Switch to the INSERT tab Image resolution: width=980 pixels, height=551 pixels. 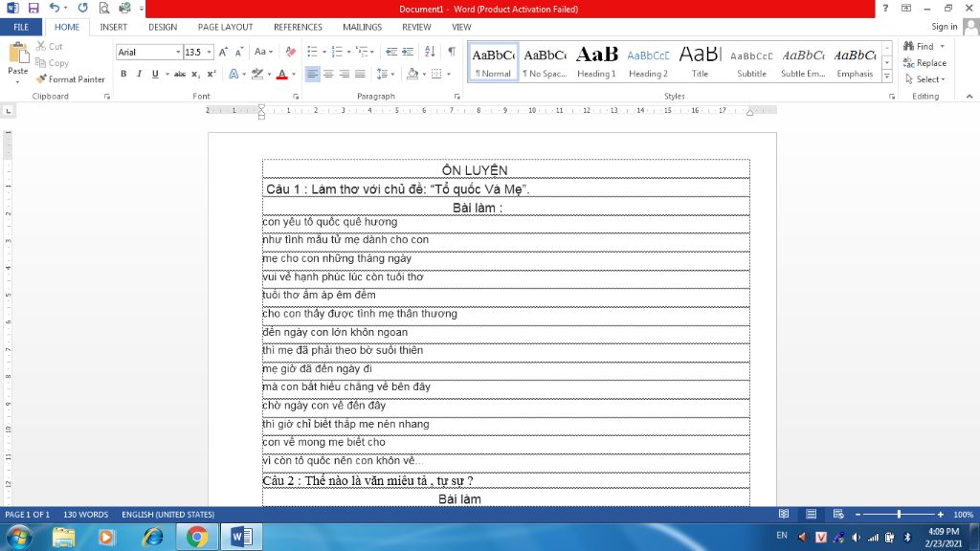pos(113,27)
